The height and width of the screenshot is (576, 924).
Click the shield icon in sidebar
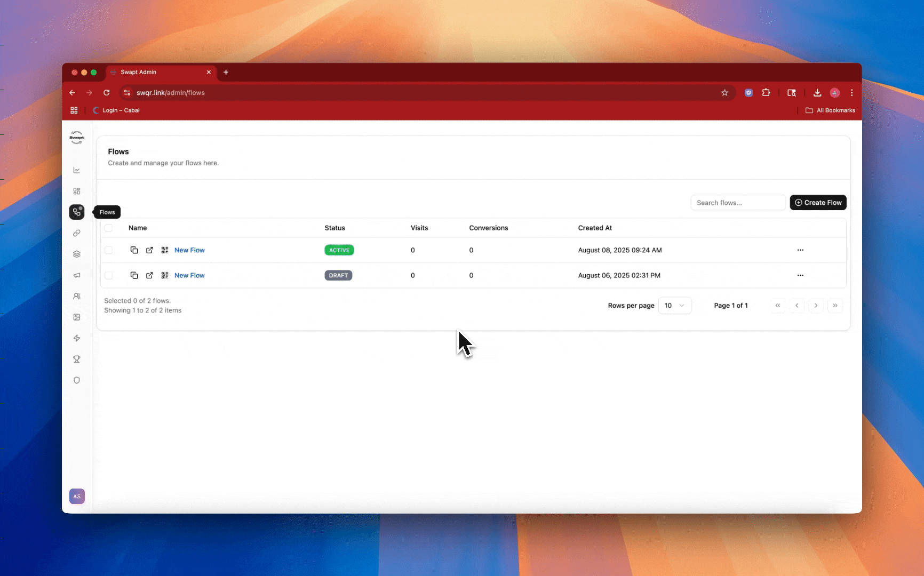pos(77,380)
